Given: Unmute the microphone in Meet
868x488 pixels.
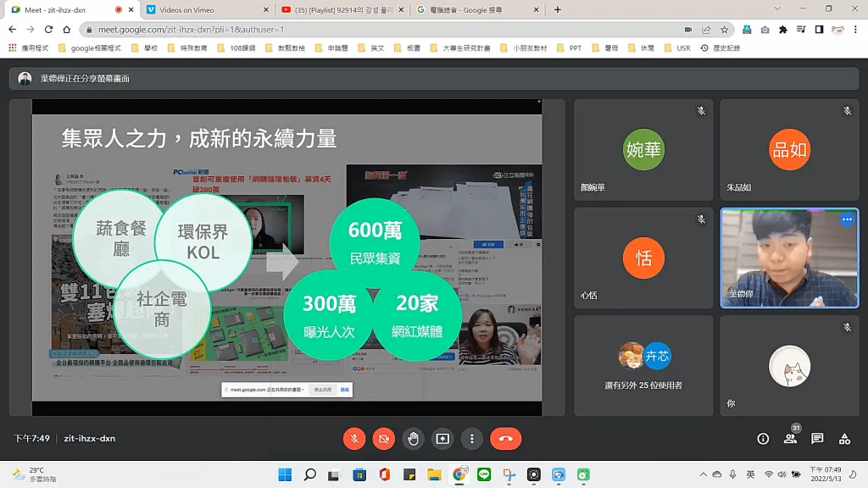Looking at the screenshot, I should [354, 438].
